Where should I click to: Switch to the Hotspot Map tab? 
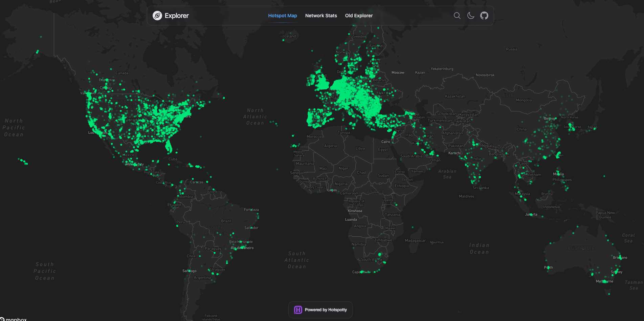282,16
